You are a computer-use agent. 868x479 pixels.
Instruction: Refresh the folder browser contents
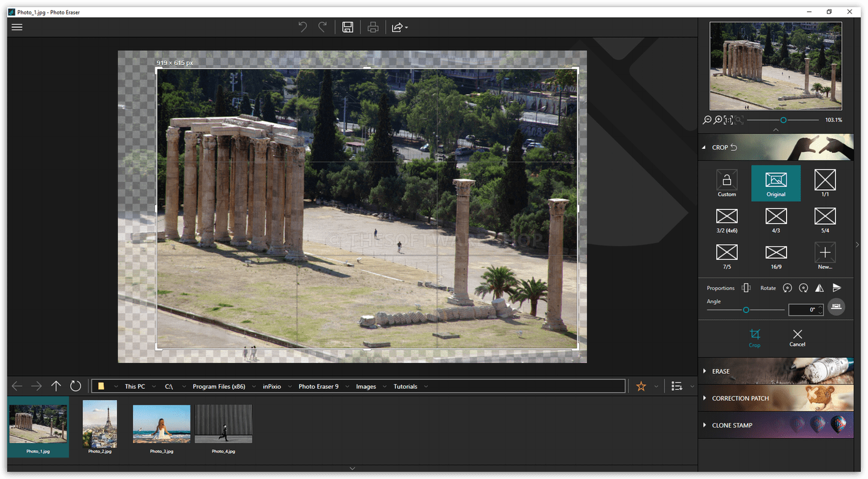click(75, 386)
